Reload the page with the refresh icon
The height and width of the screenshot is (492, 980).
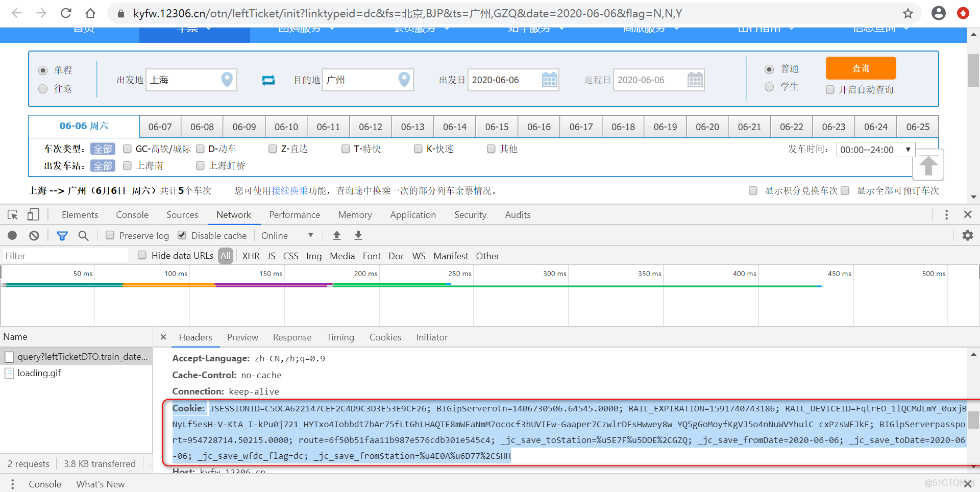pos(66,13)
